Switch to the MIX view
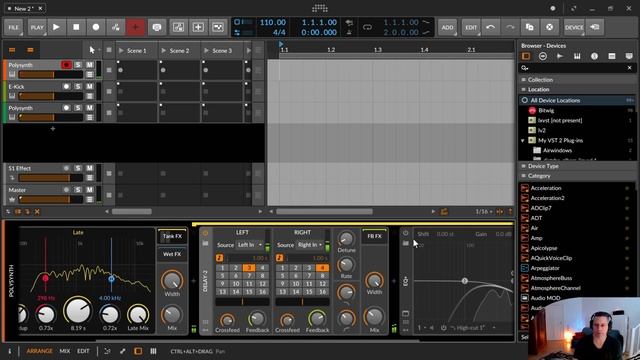Screen dimensions: 640x360 [x=64, y=351]
